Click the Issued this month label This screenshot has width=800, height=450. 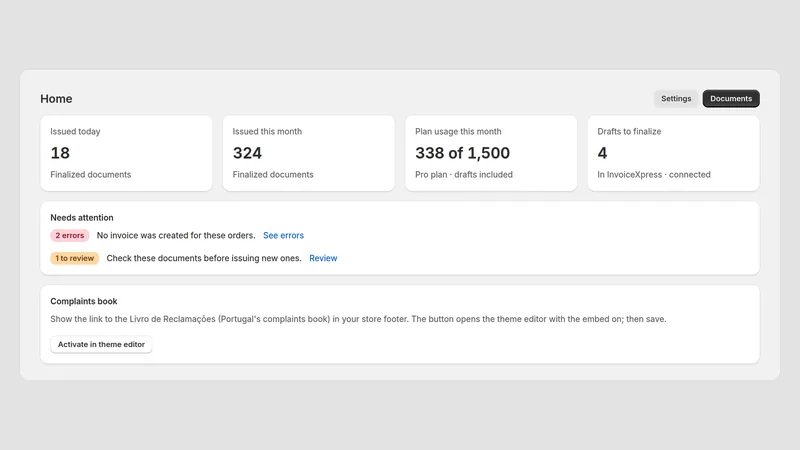coord(267,131)
